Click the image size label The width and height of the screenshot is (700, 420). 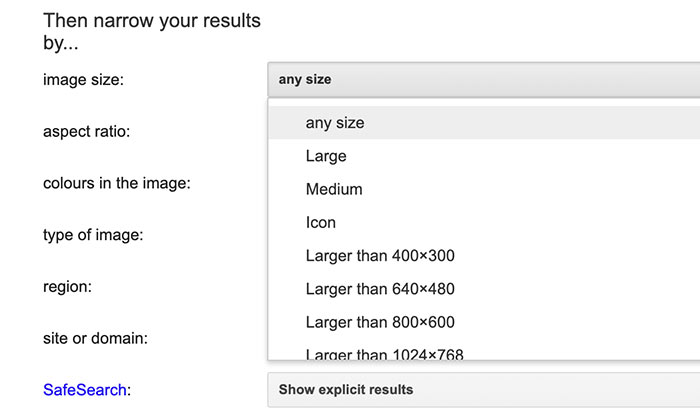click(83, 79)
